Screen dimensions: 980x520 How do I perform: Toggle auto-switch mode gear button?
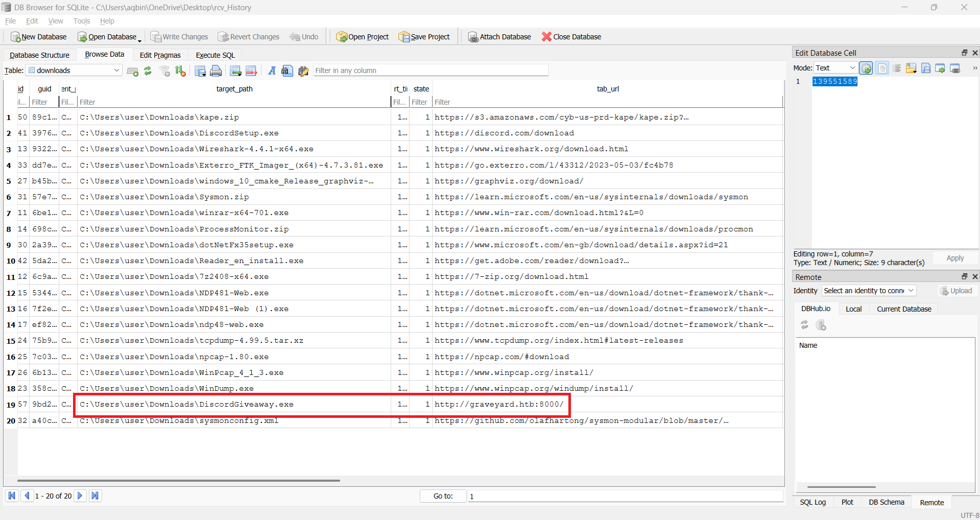866,68
